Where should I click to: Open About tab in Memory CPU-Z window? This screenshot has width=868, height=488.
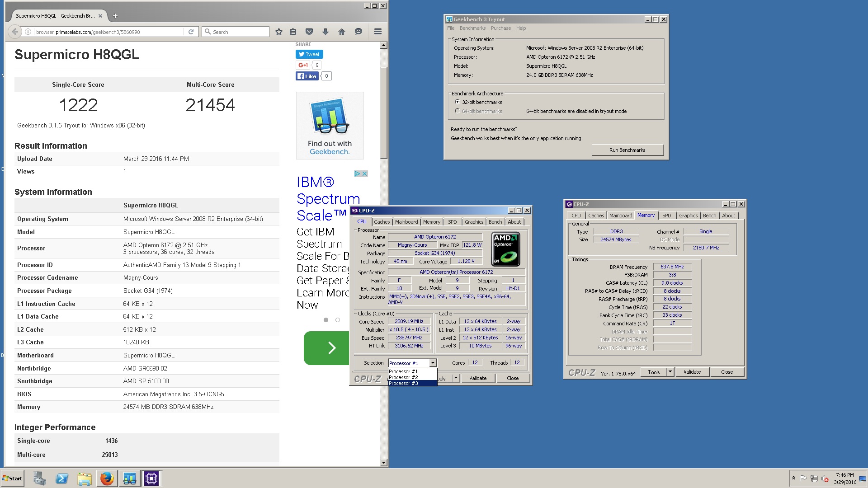coord(728,216)
